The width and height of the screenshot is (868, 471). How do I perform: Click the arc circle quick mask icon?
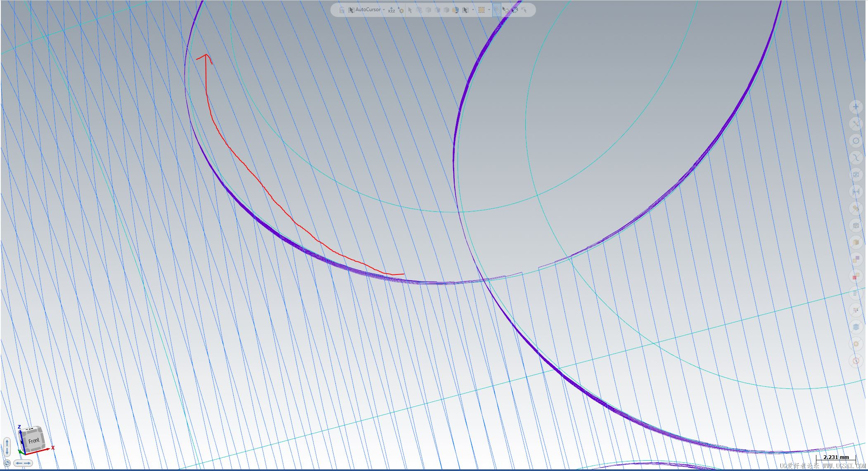click(856, 141)
